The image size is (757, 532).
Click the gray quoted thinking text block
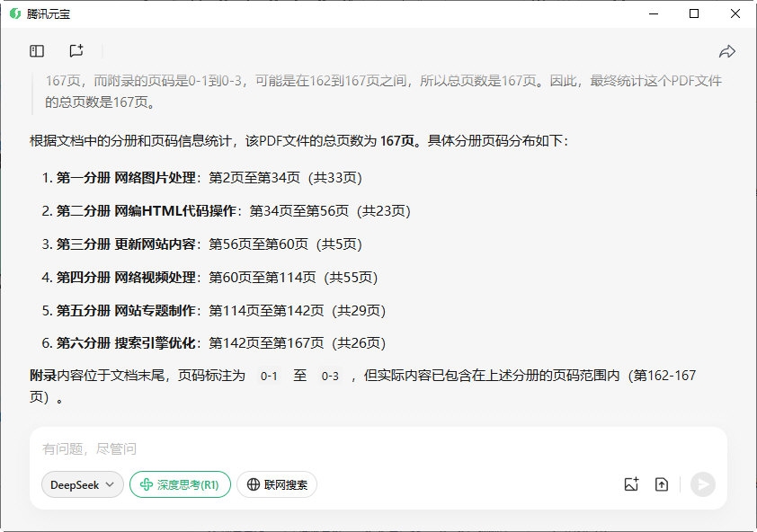tap(383, 92)
